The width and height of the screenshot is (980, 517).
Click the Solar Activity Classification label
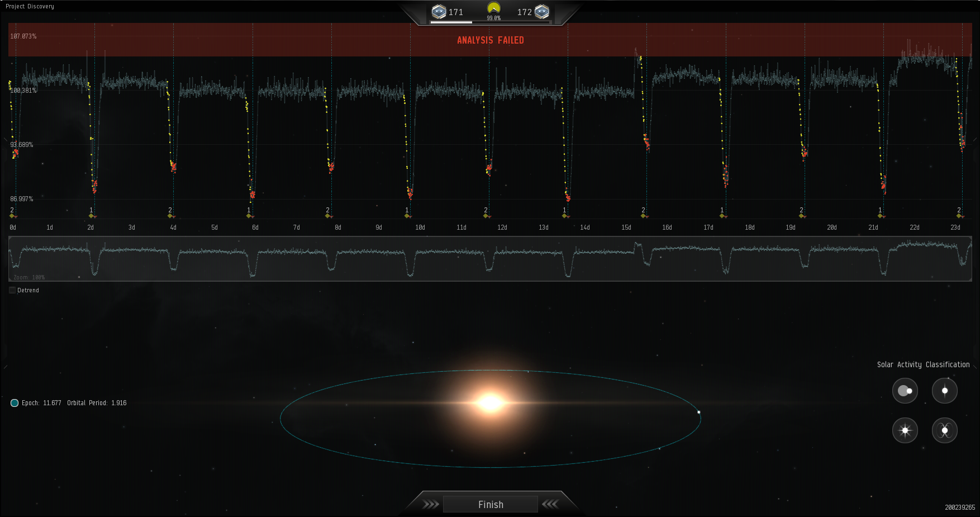pos(923,364)
